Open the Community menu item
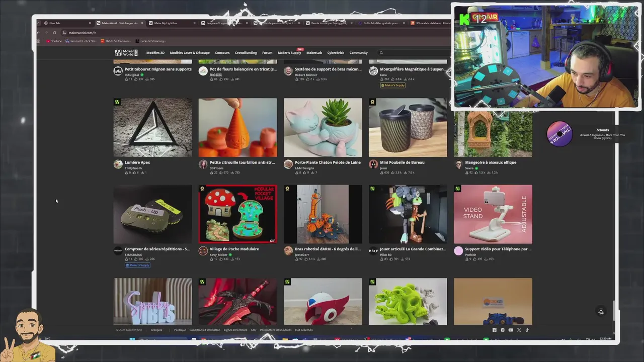The height and width of the screenshot is (362, 644). pyautogui.click(x=359, y=53)
